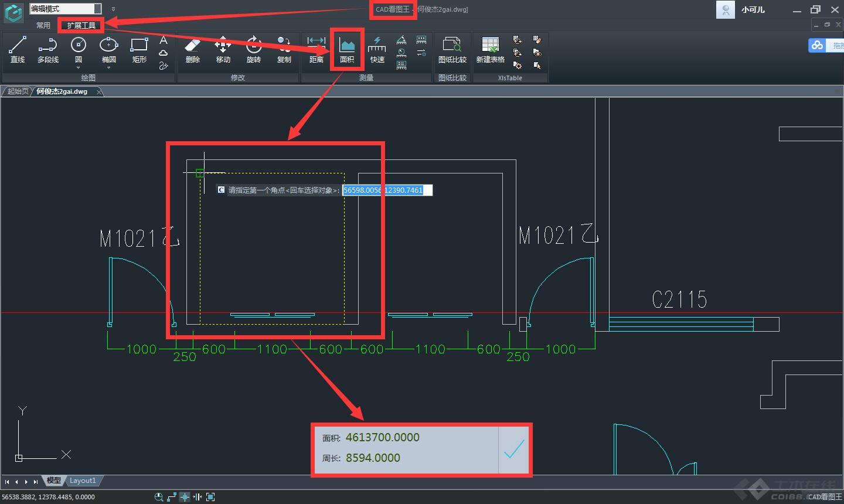Click the application logo at top left
The width and height of the screenshot is (844, 504).
(13, 12)
